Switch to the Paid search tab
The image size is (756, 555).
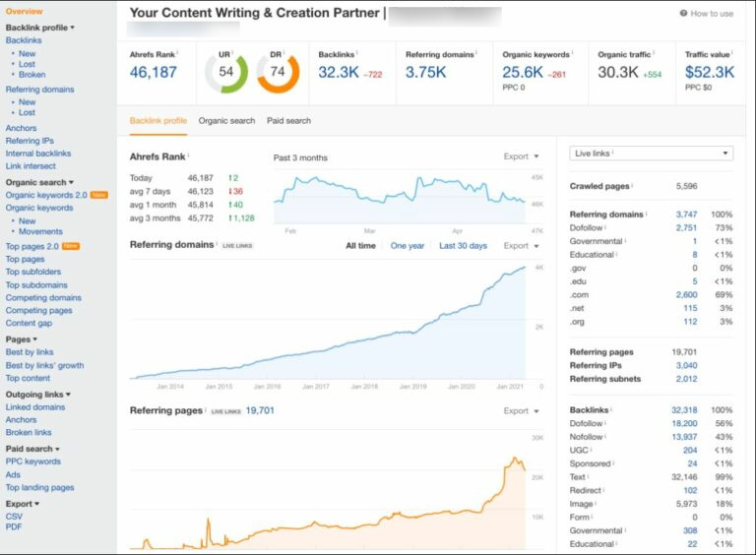pyautogui.click(x=288, y=121)
